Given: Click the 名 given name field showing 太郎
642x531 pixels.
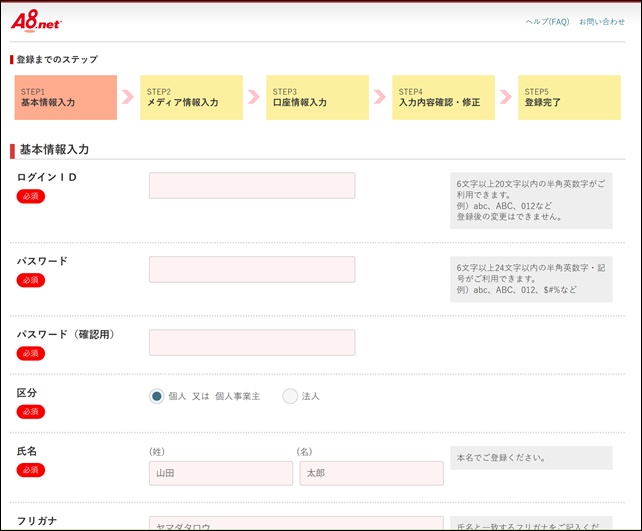Looking at the screenshot, I should (x=371, y=474).
